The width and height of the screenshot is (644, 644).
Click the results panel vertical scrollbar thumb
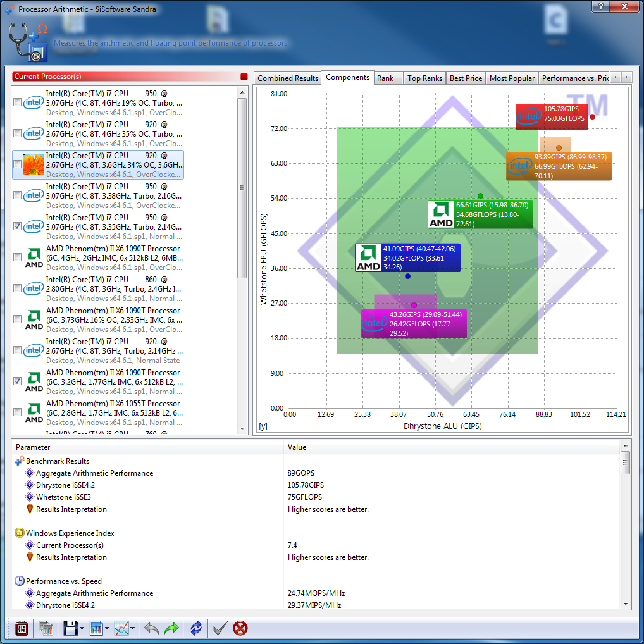(626, 463)
